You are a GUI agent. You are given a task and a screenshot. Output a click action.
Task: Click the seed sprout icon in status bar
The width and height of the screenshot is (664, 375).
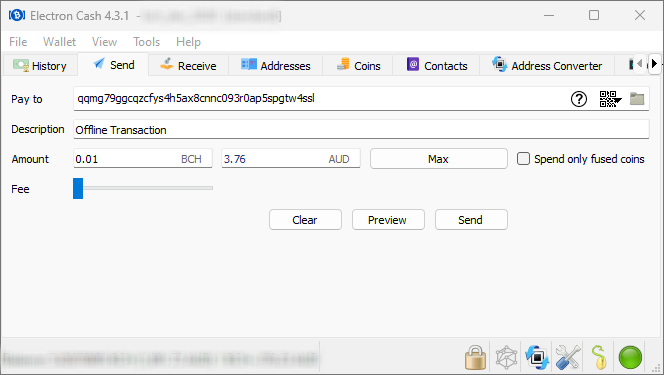point(599,357)
